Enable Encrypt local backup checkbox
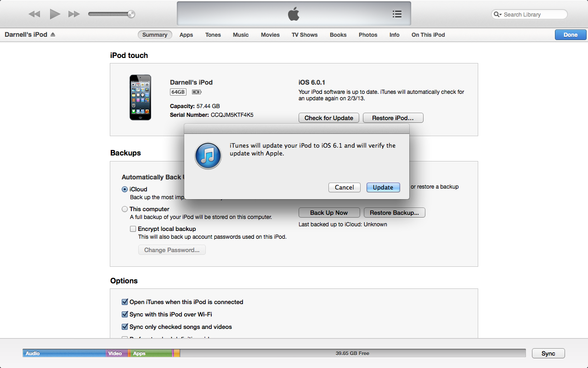This screenshot has height=368, width=588. 133,229
